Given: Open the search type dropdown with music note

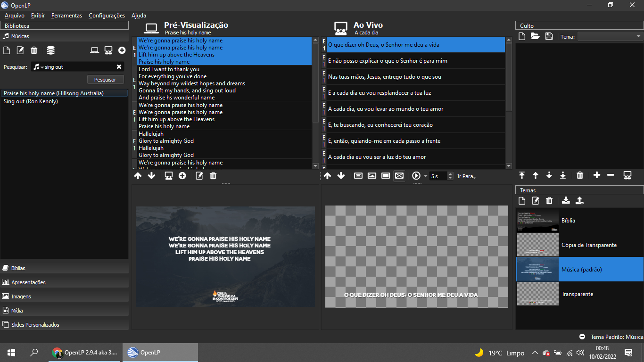Looking at the screenshot, I should tap(38, 67).
